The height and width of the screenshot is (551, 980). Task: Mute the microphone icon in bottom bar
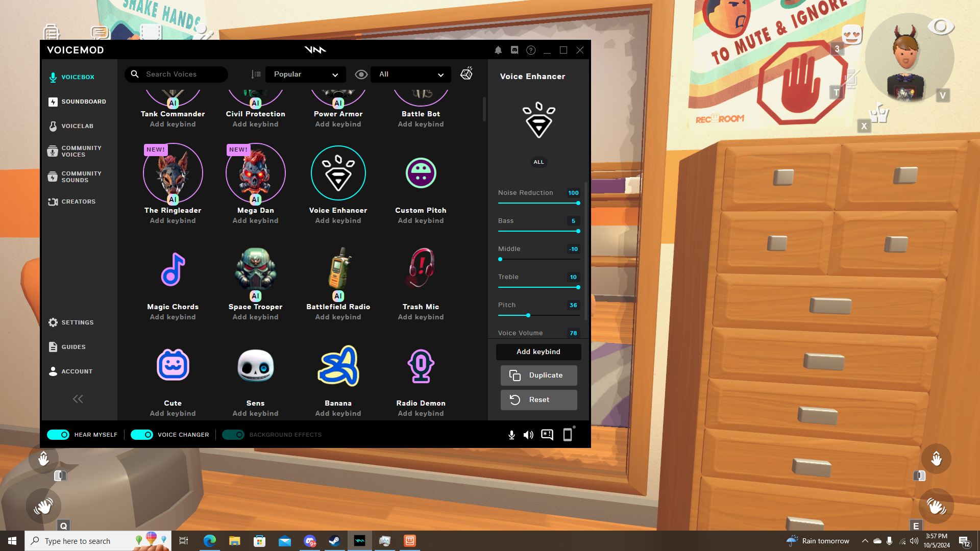pyautogui.click(x=511, y=435)
